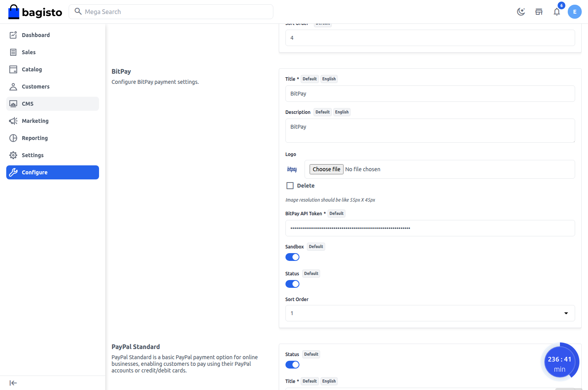
Task: Click the Default badge beside Sandbox
Action: (x=316, y=246)
